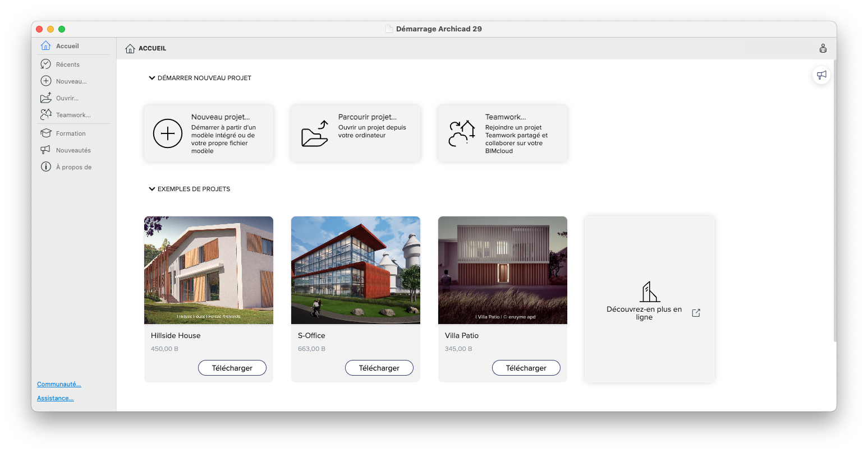This screenshot has height=453, width=868.
Task: Click the 345,00 B file size text
Action: tap(458, 349)
